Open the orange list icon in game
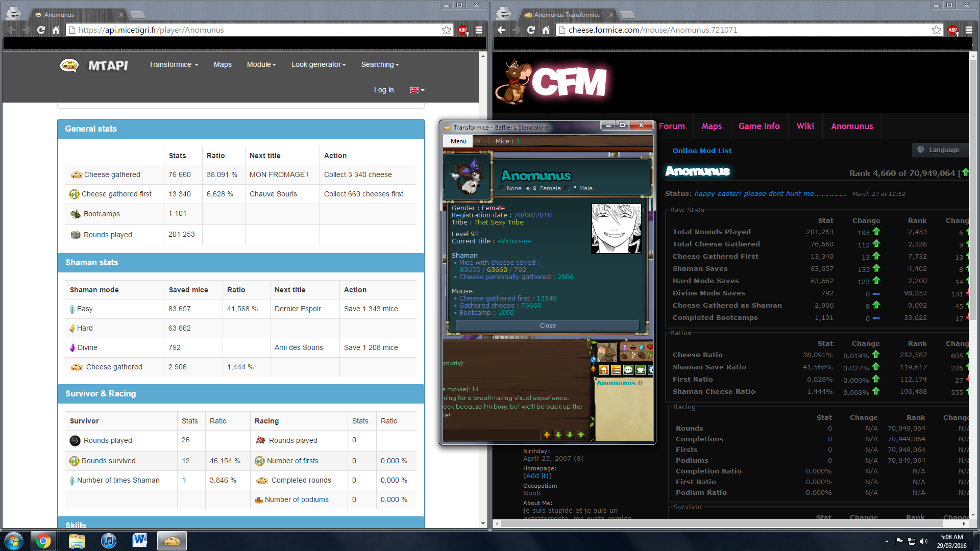The width and height of the screenshot is (980, 551). coord(616,370)
